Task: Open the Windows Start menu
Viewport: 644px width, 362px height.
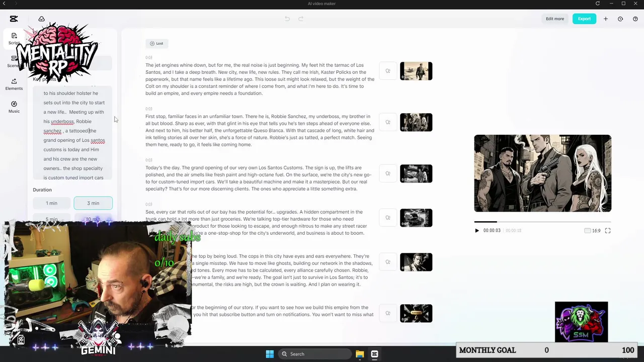Action: click(x=270, y=354)
